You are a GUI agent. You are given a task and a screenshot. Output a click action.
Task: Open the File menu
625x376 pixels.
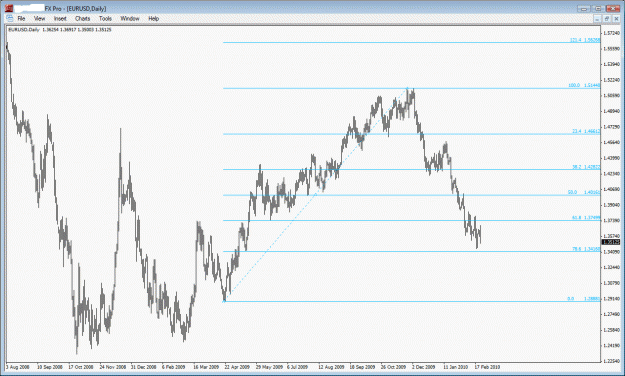point(21,19)
